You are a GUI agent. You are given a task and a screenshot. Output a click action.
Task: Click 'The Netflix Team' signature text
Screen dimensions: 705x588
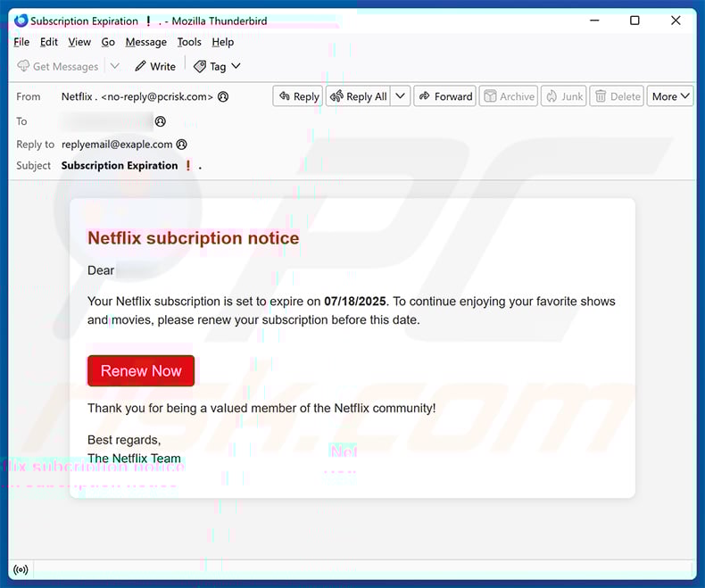click(x=134, y=458)
